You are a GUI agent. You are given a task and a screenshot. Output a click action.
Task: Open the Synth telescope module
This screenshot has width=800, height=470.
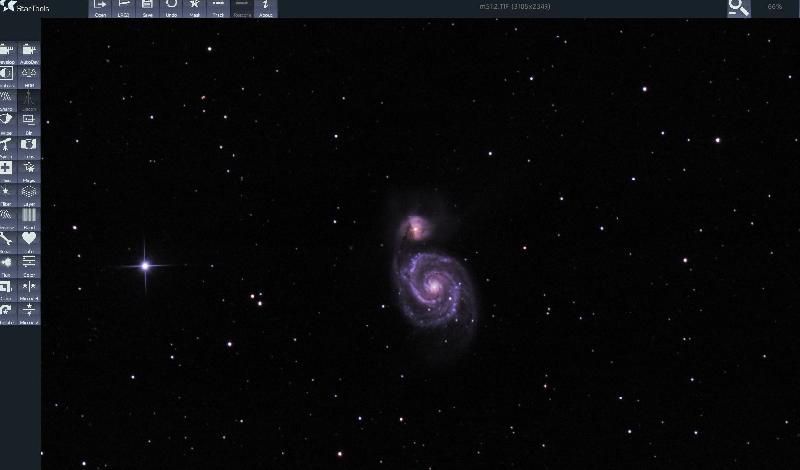[7, 147]
